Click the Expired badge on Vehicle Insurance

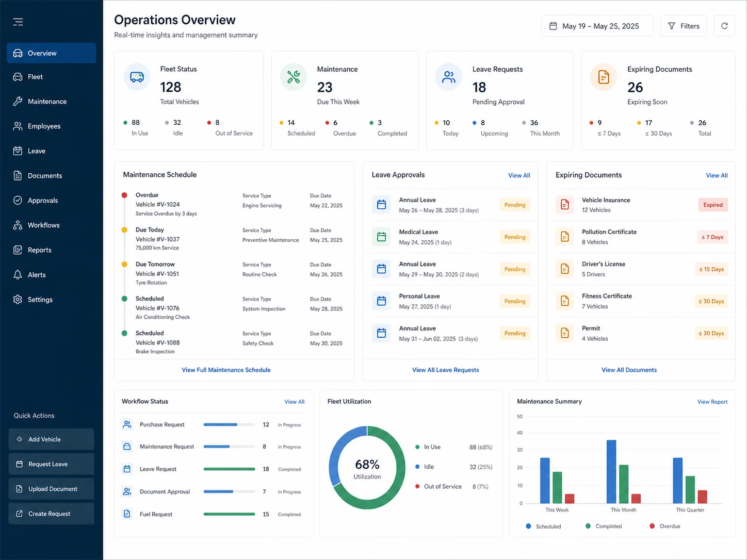pyautogui.click(x=713, y=205)
